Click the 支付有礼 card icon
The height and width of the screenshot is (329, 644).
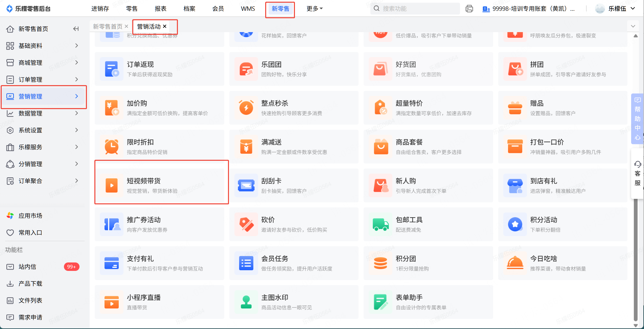click(x=111, y=263)
